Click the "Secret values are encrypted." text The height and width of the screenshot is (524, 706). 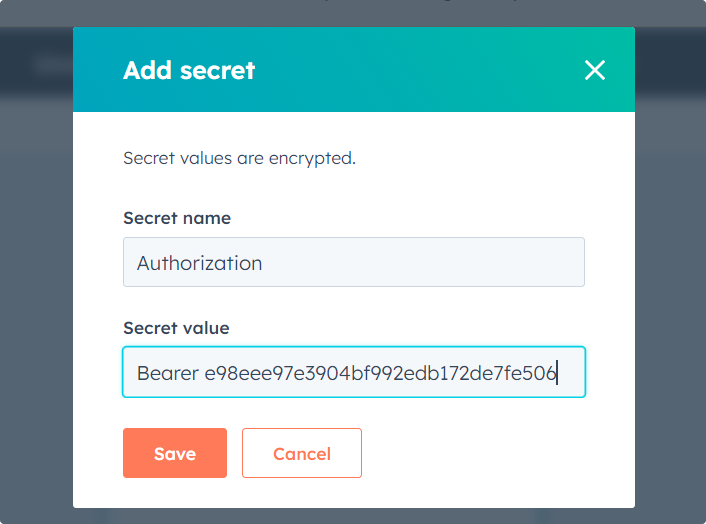pos(239,158)
